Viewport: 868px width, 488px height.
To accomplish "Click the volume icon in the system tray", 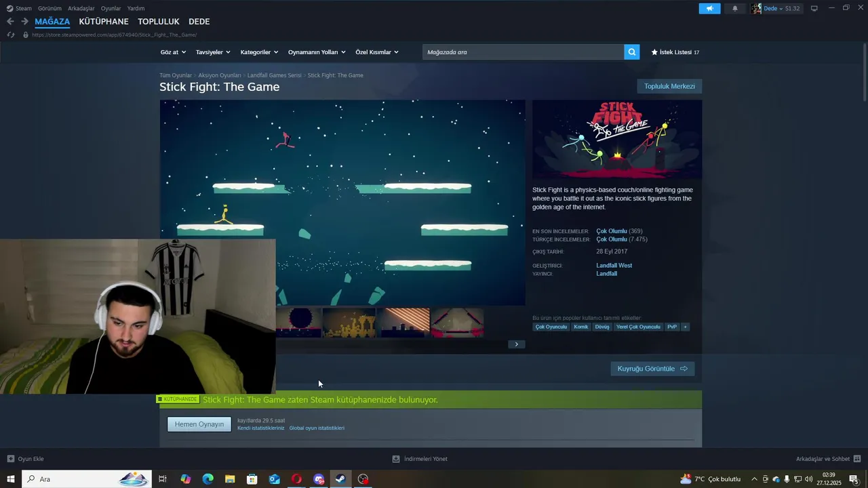I will (808, 479).
